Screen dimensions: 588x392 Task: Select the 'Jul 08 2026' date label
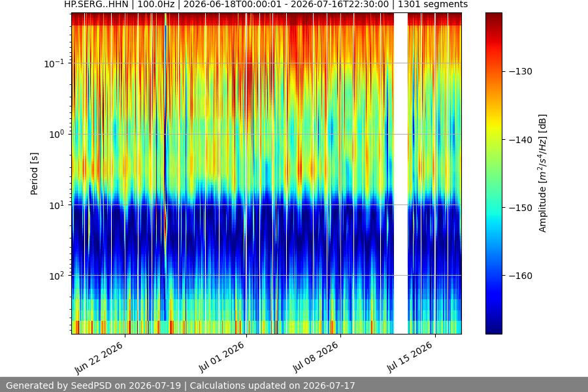pos(316,357)
